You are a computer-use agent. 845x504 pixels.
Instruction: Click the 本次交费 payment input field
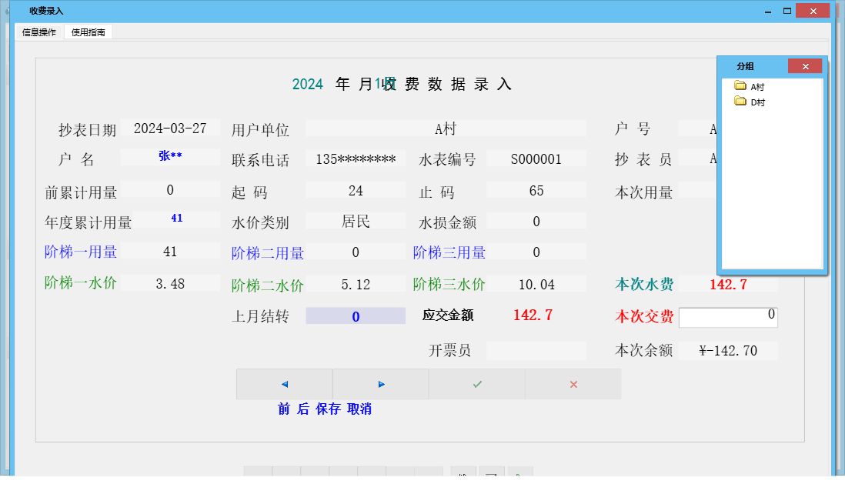[x=727, y=316]
